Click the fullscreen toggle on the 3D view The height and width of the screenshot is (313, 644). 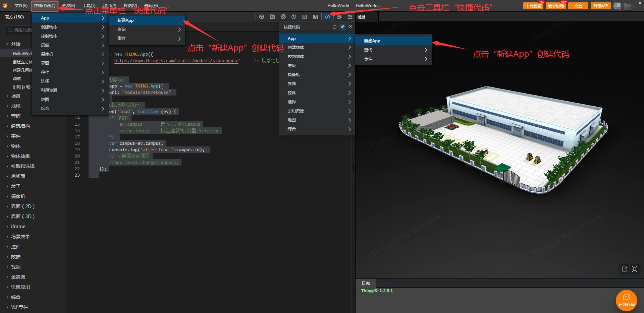[x=635, y=269]
